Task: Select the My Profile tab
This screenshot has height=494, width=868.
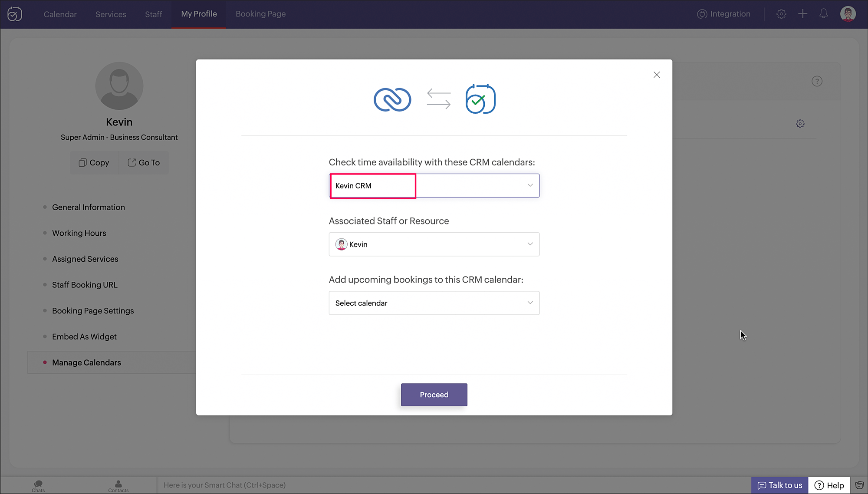Action: 199,14
